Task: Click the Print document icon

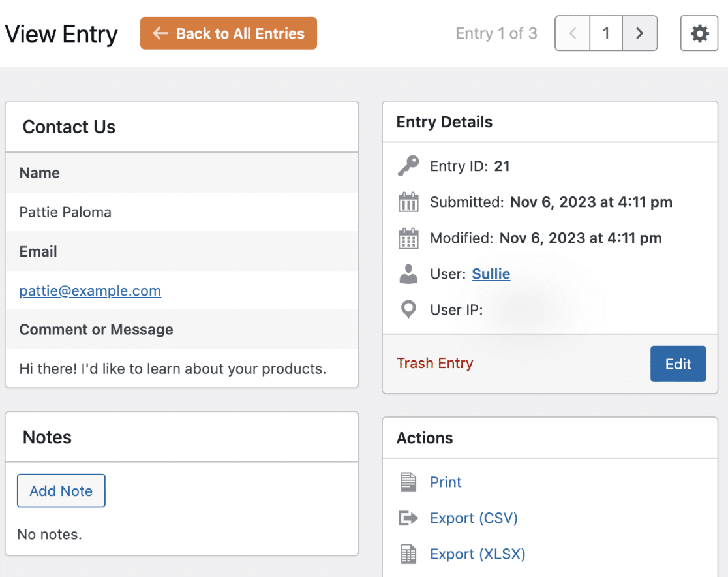Action: tap(408, 482)
